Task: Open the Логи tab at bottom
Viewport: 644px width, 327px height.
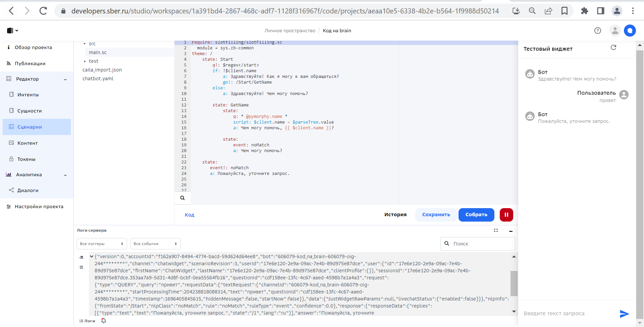Action: 87,321
